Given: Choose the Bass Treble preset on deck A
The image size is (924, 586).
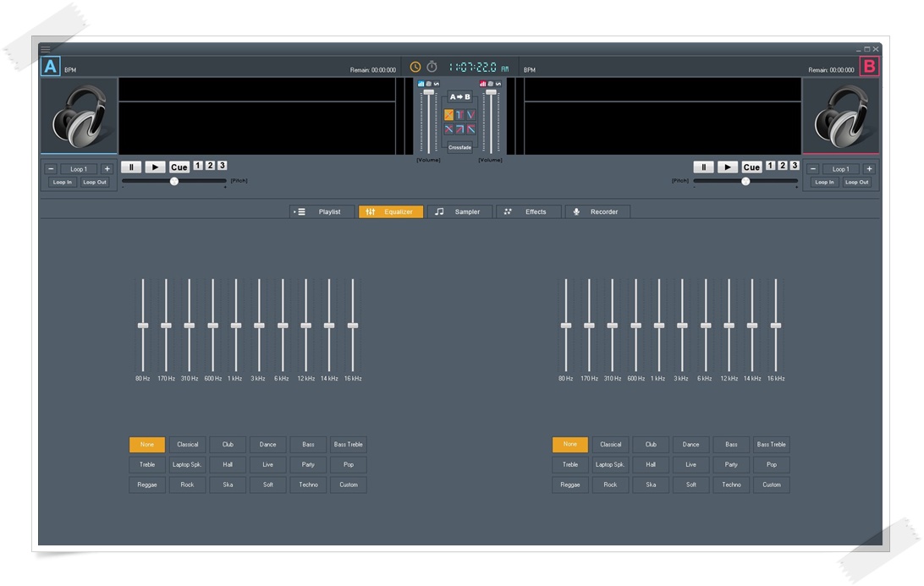Looking at the screenshot, I should tap(348, 445).
